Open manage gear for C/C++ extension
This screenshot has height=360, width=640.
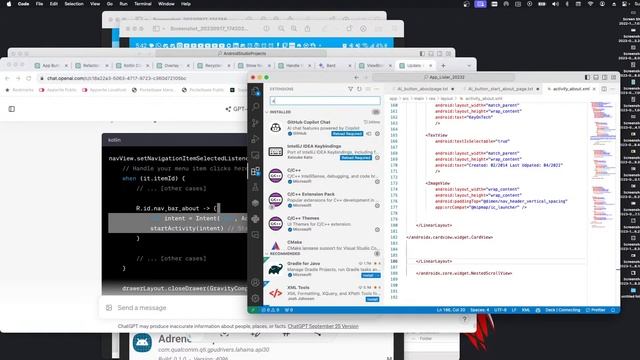tap(378, 182)
